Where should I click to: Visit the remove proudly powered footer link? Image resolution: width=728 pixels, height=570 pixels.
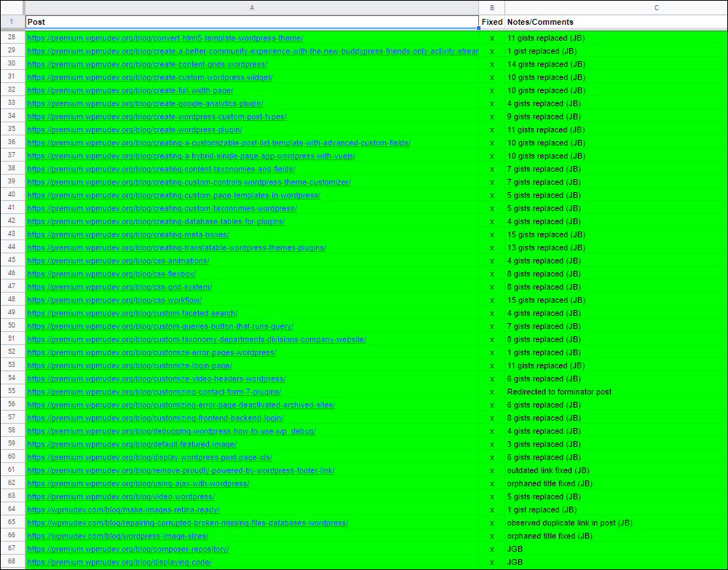click(181, 471)
